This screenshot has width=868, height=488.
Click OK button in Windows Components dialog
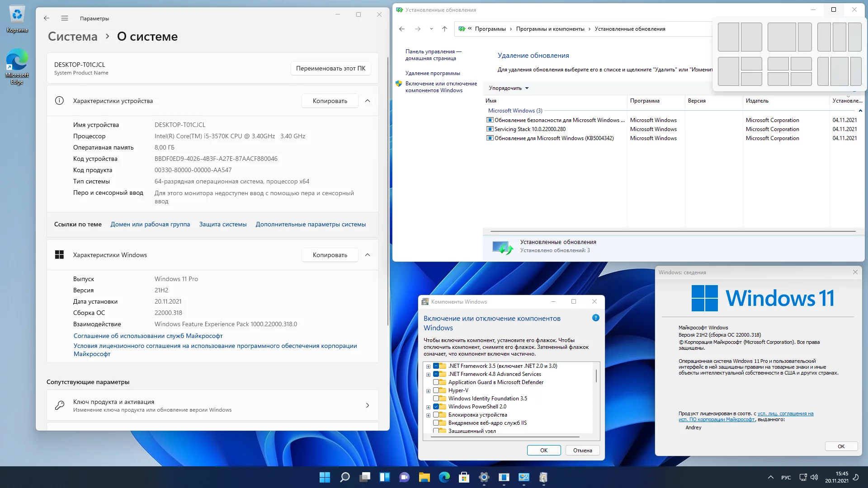pos(543,450)
